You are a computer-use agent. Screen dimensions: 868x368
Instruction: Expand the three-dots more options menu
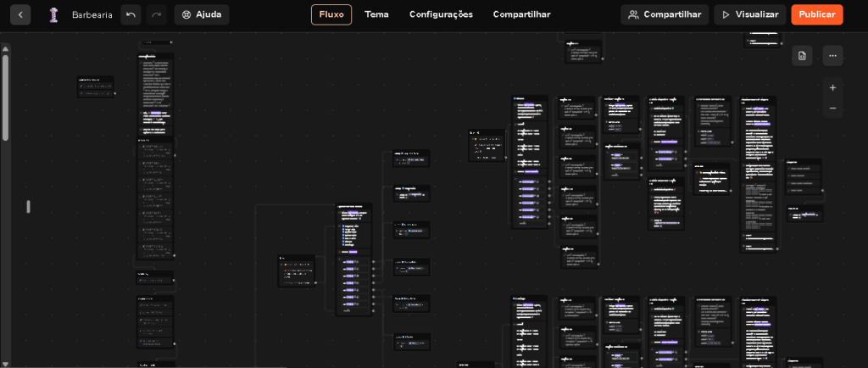832,56
